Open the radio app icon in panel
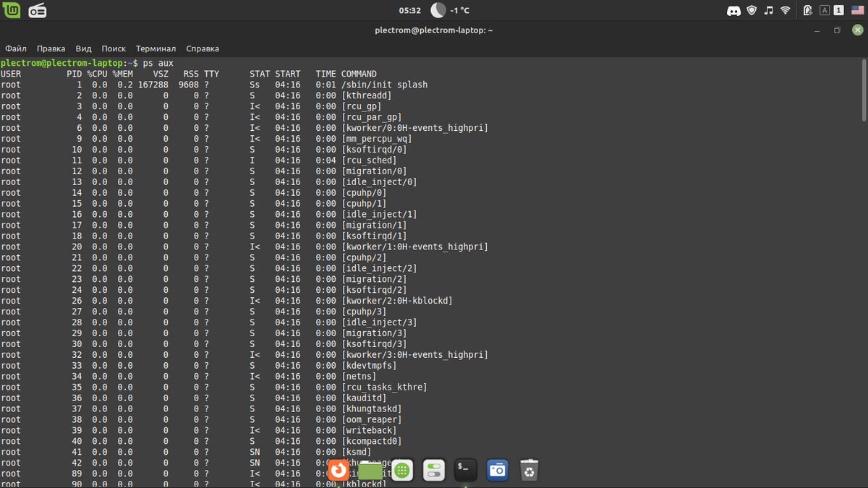This screenshot has height=488, width=868. (37, 10)
